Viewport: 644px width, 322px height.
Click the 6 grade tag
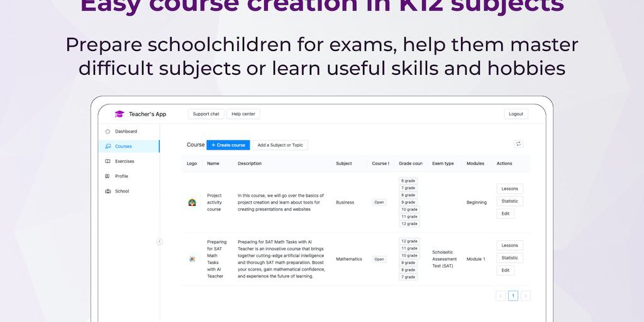pos(408,180)
